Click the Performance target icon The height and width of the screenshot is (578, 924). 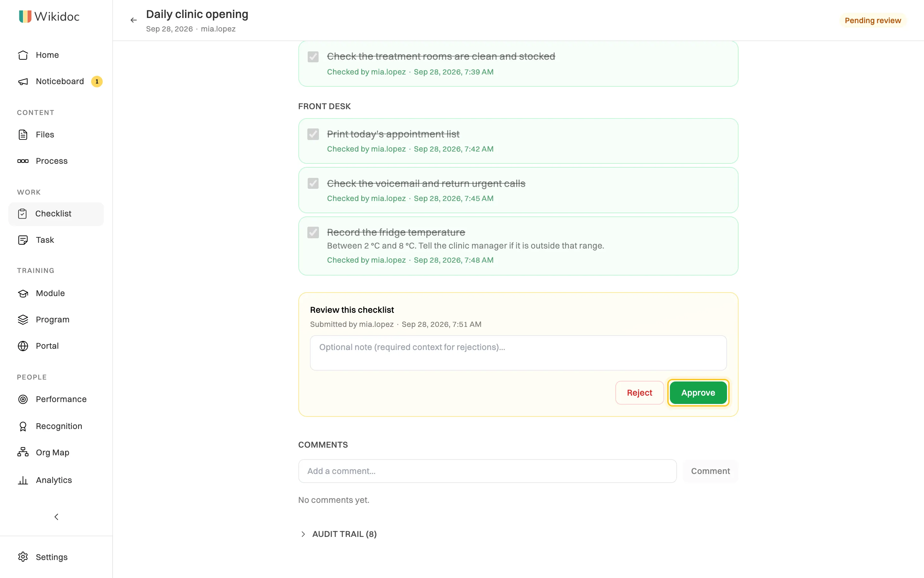(23, 399)
